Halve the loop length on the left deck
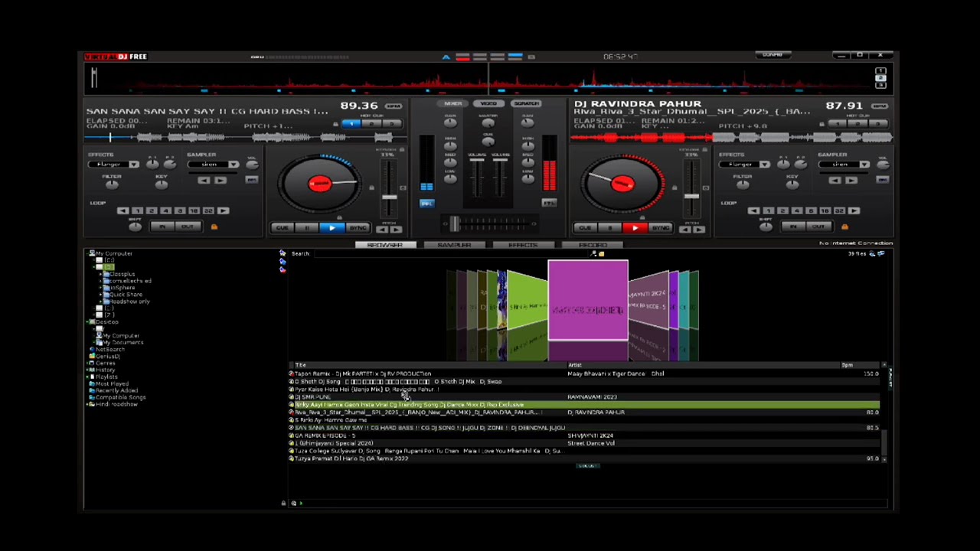 123,210
